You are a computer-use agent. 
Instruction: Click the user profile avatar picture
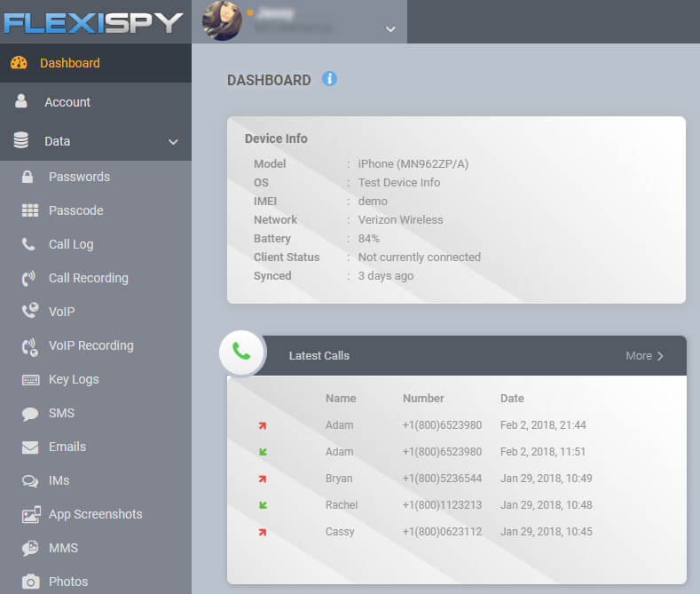pos(222,20)
